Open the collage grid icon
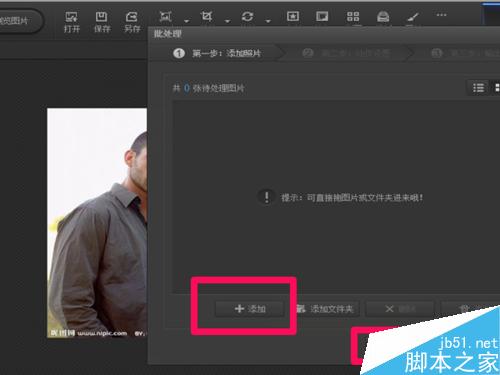Screen dimensions: 500x375 [353, 16]
